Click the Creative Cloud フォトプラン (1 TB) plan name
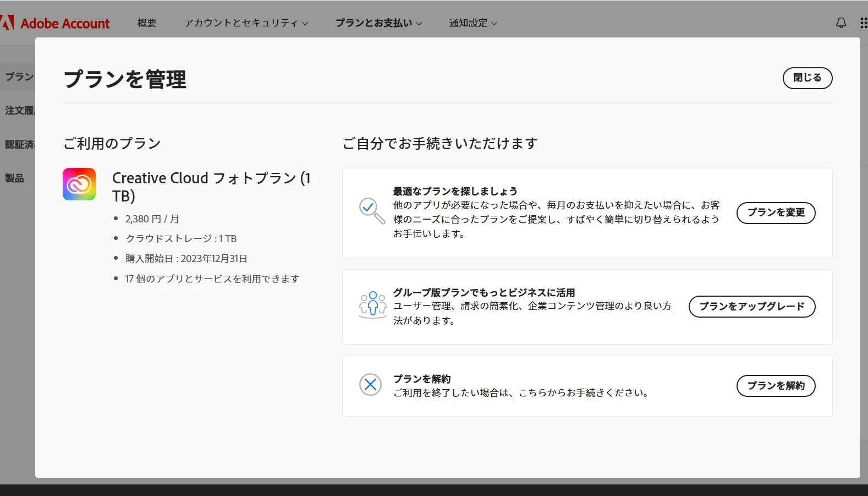The height and width of the screenshot is (496, 868). [211, 187]
